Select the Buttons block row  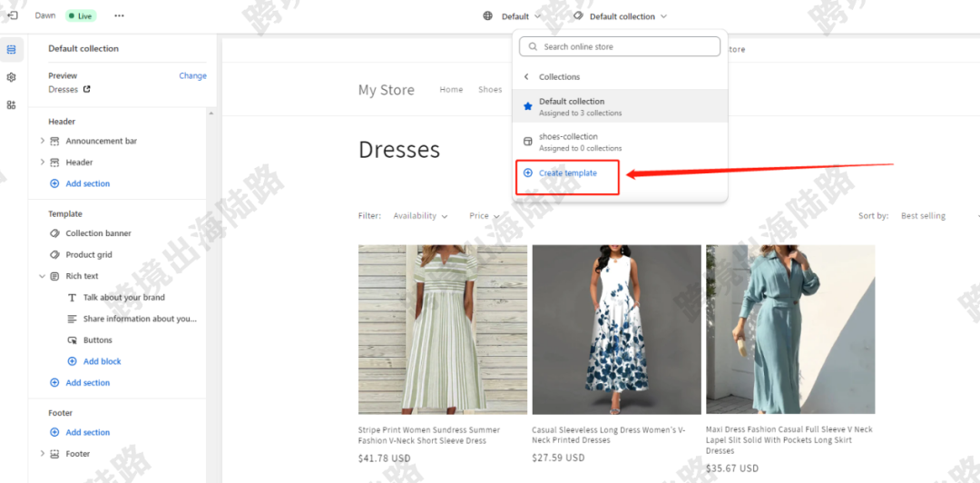97,340
